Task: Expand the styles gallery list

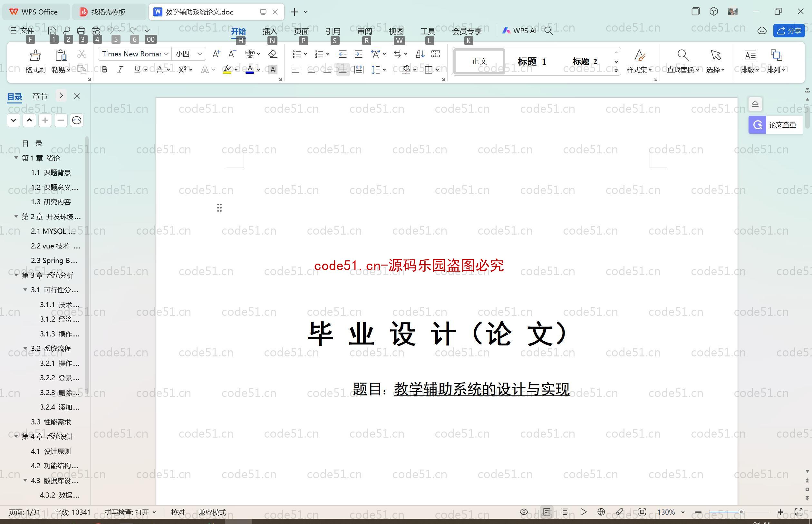Action: pyautogui.click(x=616, y=71)
